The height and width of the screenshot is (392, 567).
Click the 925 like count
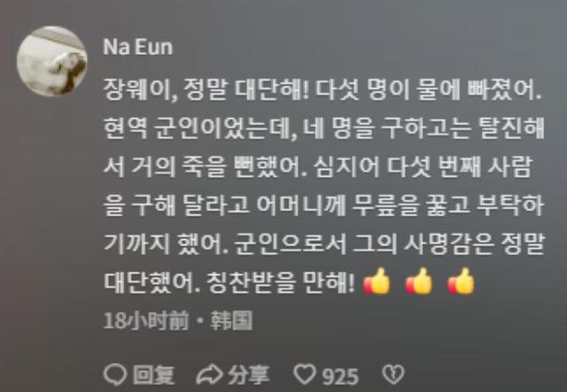[x=340, y=376]
